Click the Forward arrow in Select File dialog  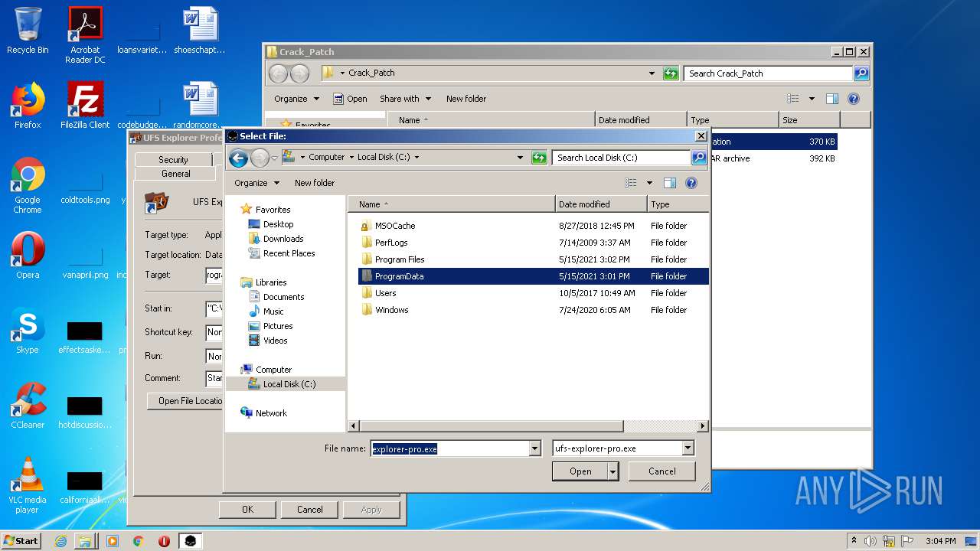coord(260,158)
